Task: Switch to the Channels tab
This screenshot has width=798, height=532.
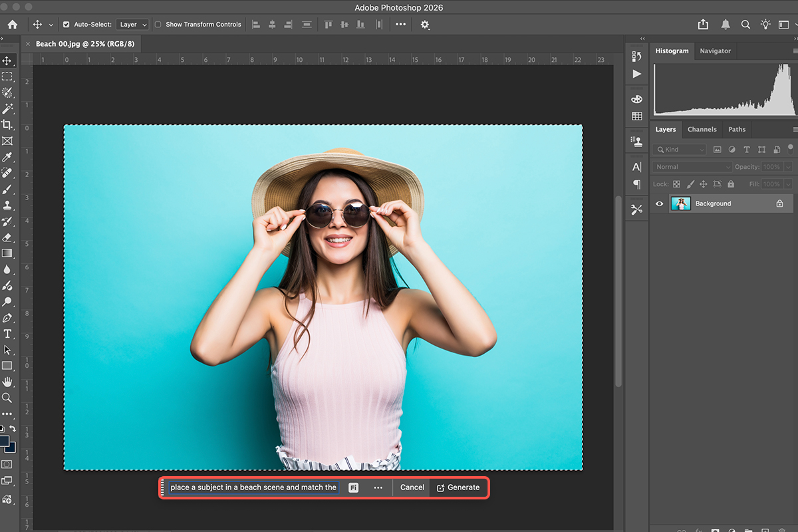Action: click(702, 129)
